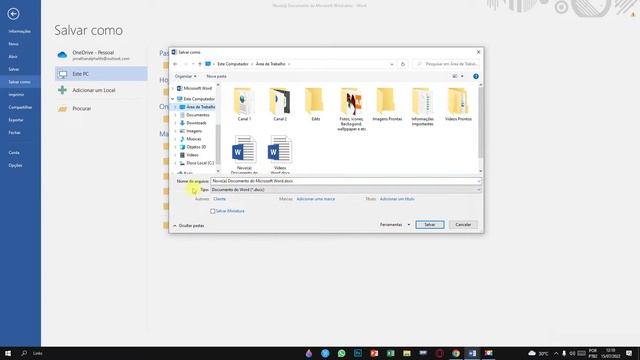Select the Imagens Prontas folder

(387, 104)
